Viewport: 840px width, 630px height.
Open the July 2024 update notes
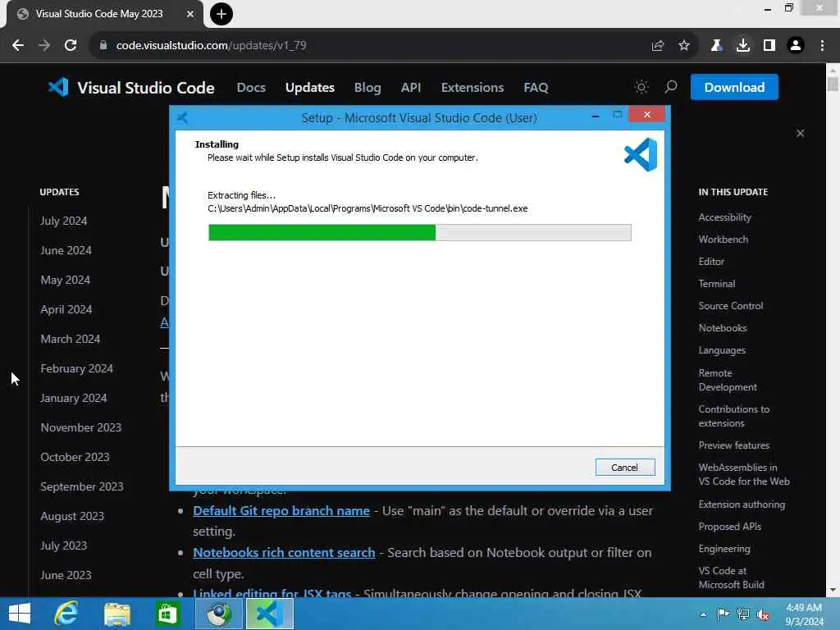point(63,221)
